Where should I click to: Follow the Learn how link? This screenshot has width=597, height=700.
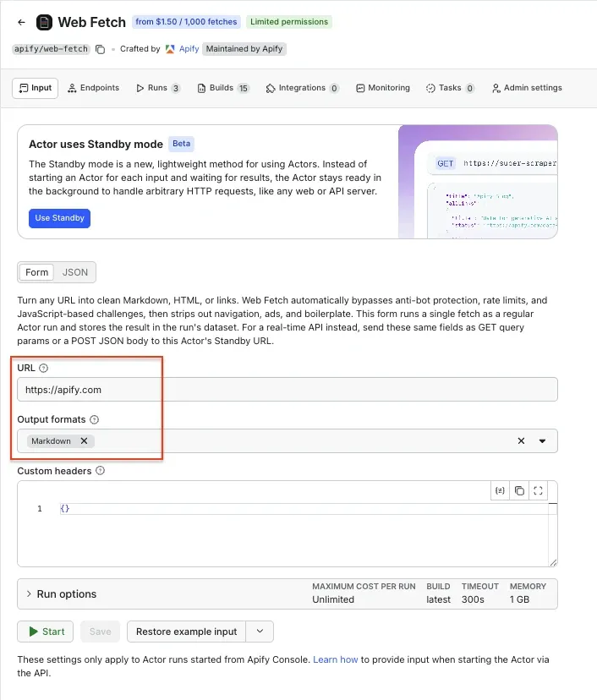point(336,659)
